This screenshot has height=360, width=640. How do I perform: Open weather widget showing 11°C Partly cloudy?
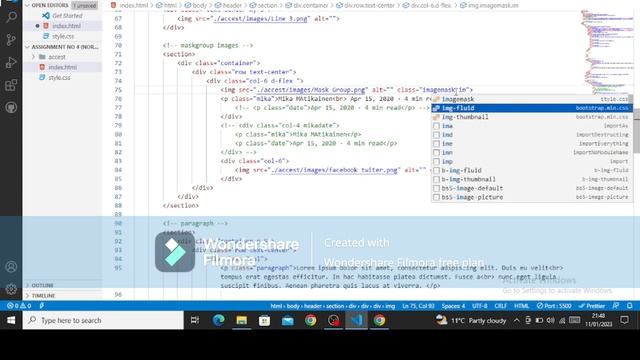[x=470, y=320]
